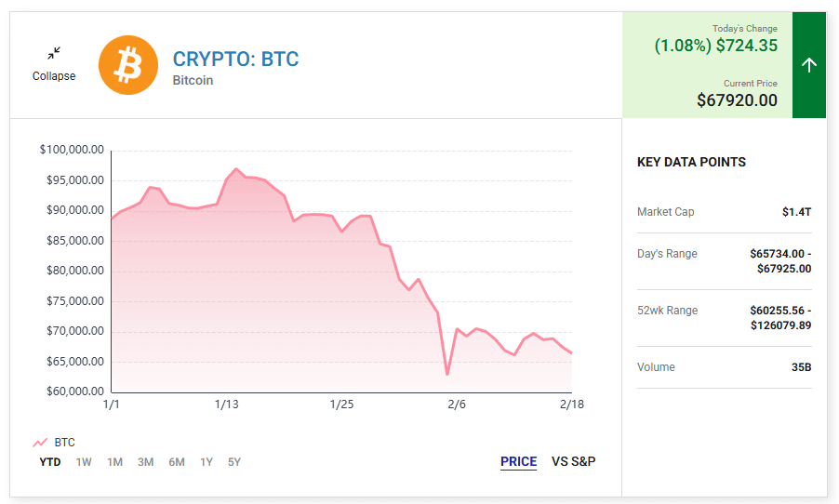Image resolution: width=839 pixels, height=504 pixels.
Task: Click the Market Cap data row
Action: pos(724,212)
